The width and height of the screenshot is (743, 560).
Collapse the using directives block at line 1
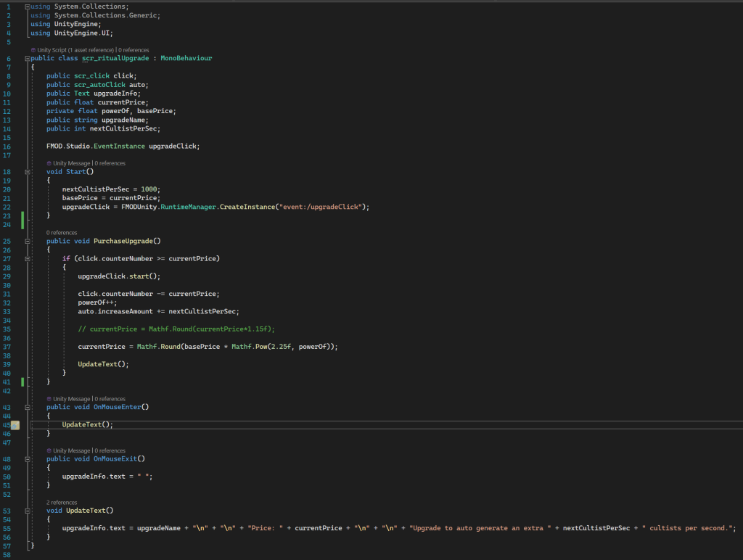click(x=28, y=7)
